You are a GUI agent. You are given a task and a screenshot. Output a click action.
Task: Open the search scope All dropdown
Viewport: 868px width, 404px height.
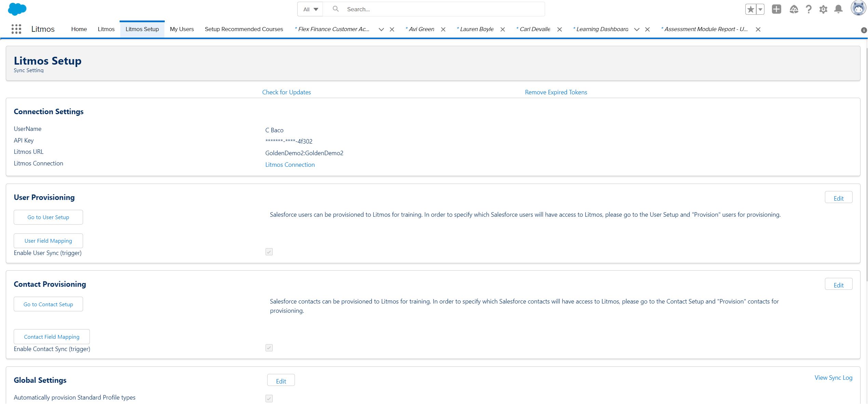pyautogui.click(x=310, y=9)
